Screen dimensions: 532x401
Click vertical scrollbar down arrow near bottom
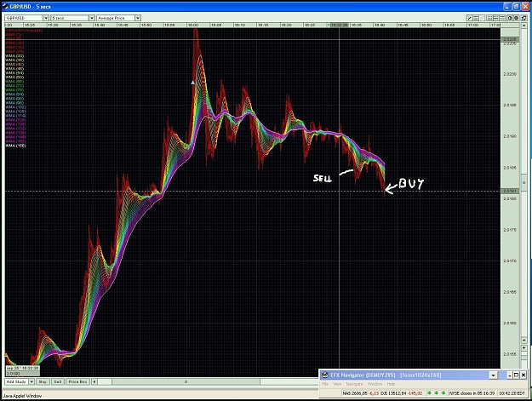(x=524, y=340)
